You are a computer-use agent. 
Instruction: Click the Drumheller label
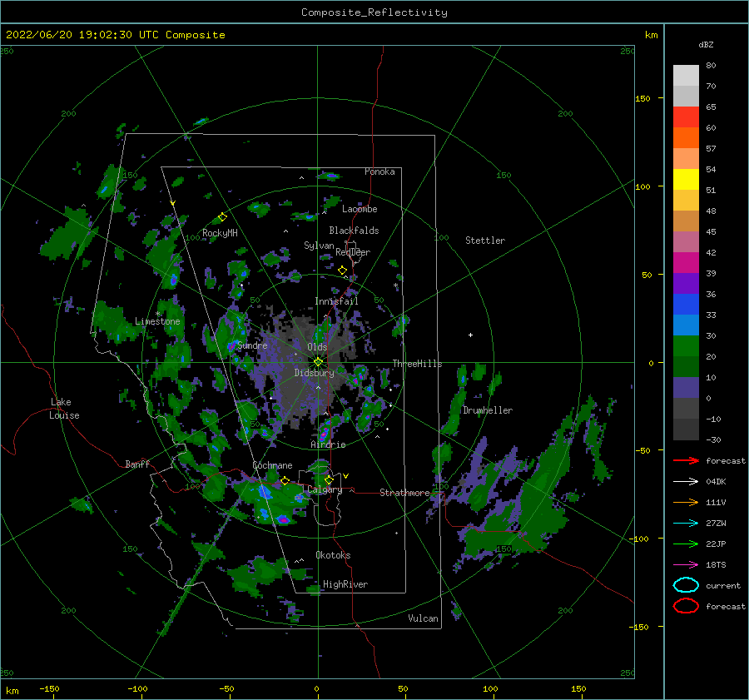coord(488,410)
